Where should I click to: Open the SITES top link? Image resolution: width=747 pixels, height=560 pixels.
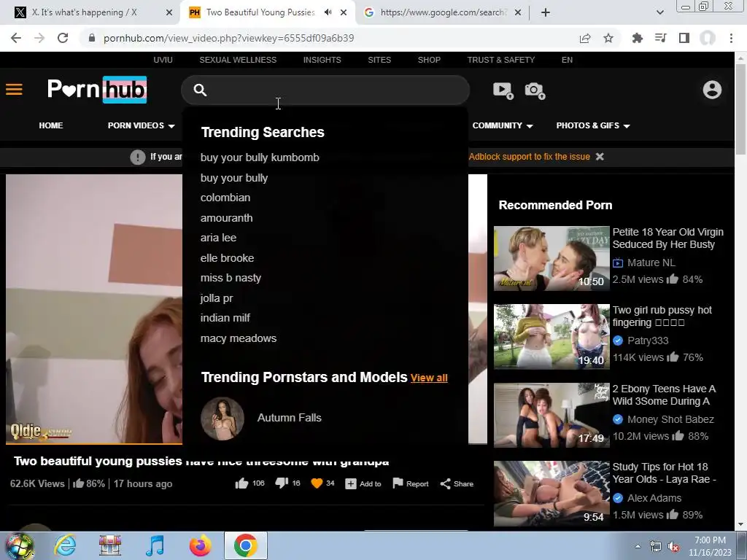tap(379, 60)
